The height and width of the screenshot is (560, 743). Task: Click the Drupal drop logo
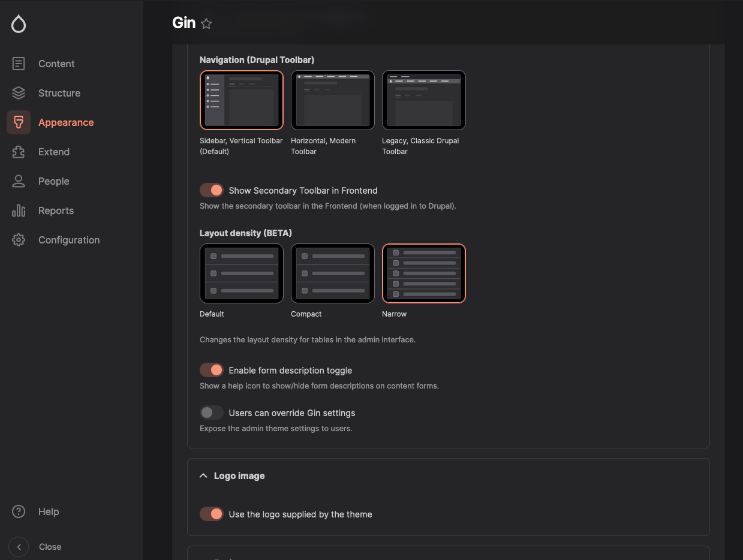(19, 24)
